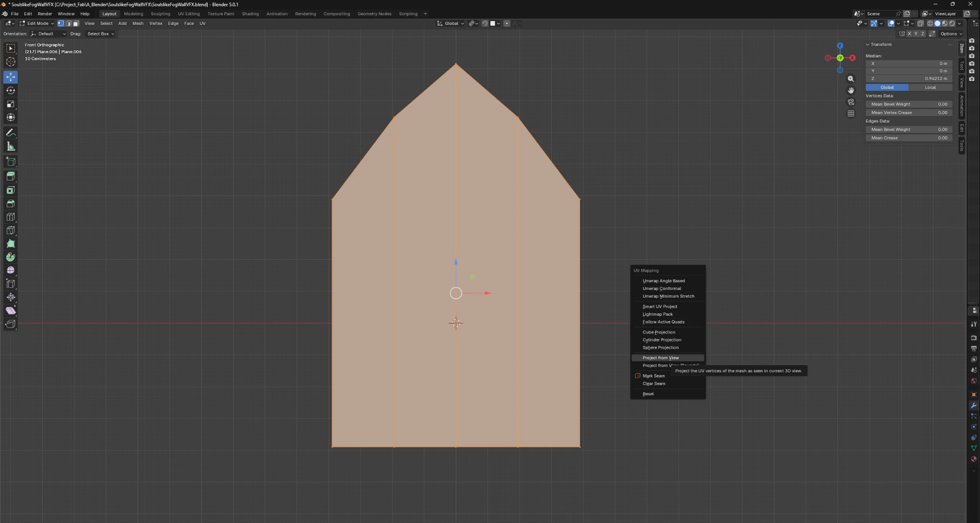
Task: Toggle Z mirror axis
Action: (923, 34)
